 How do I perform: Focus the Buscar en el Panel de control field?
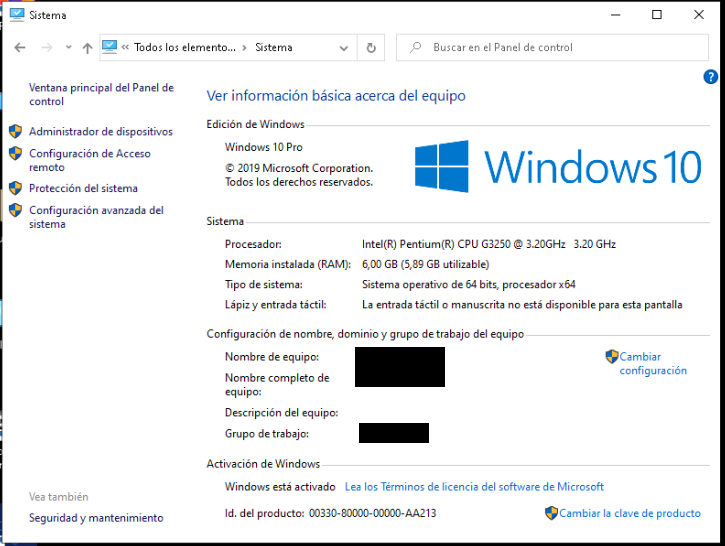point(552,47)
